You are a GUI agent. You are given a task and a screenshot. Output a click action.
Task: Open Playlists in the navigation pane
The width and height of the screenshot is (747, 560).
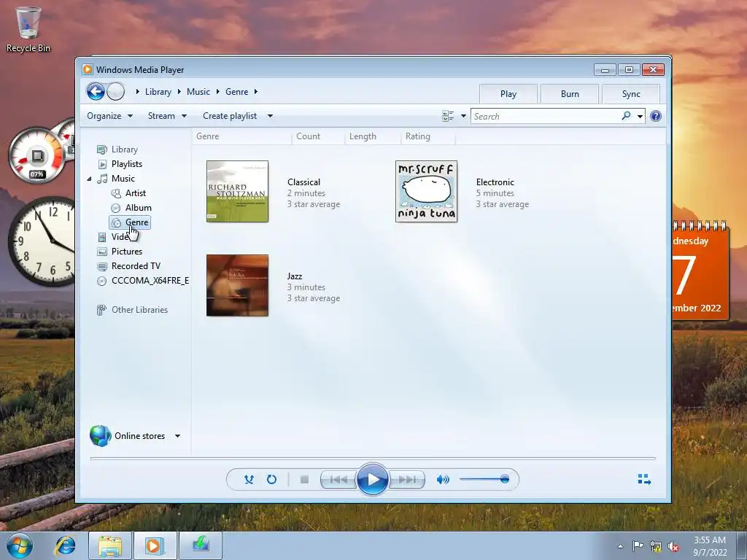[x=127, y=164]
